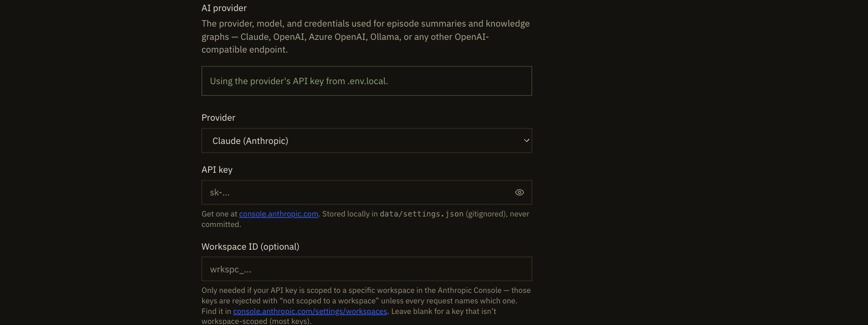Click the episode summaries description paragraph
The image size is (868, 325).
(x=365, y=37)
